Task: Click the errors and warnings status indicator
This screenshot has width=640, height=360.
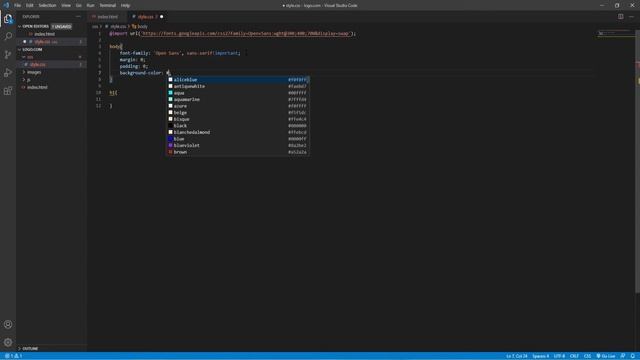Action: pyautogui.click(x=13, y=356)
